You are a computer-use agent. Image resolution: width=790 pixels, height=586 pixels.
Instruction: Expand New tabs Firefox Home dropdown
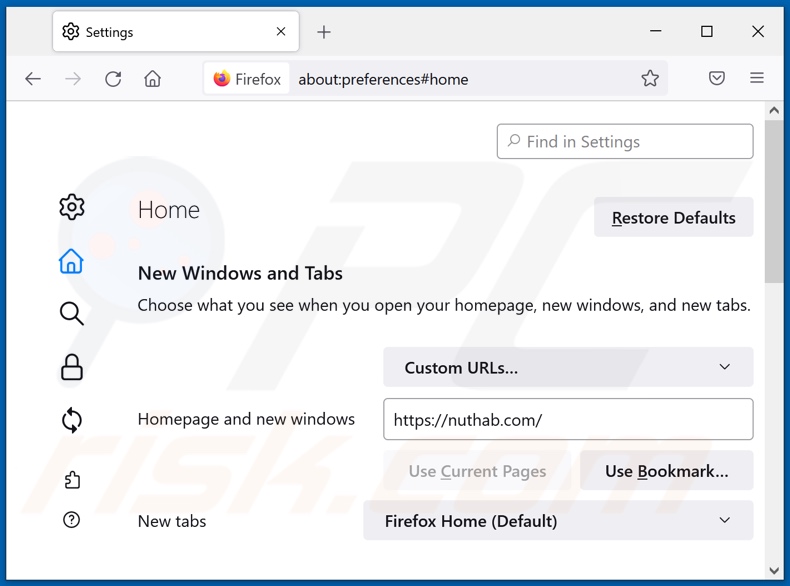[x=558, y=520]
